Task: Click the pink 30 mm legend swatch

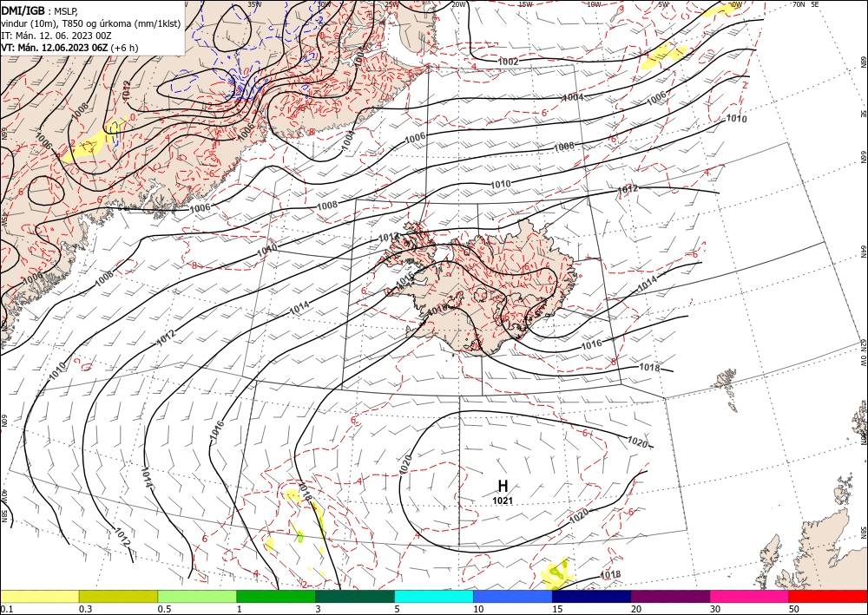Action: 750,596
